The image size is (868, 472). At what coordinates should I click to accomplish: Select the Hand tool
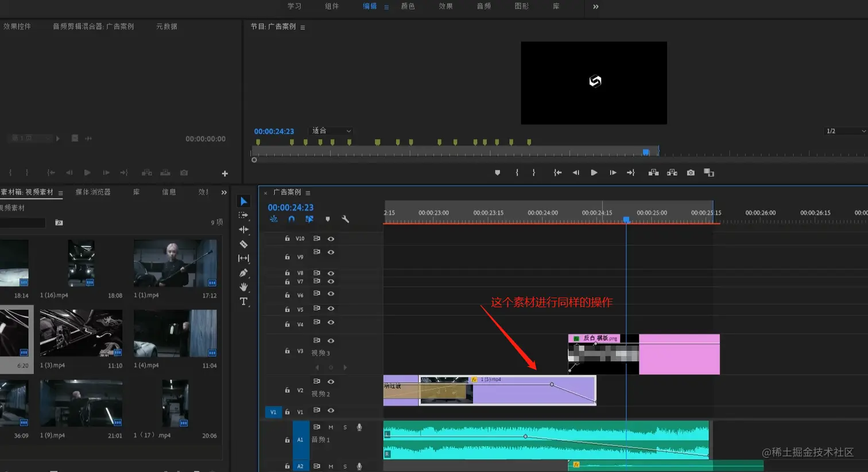243,287
